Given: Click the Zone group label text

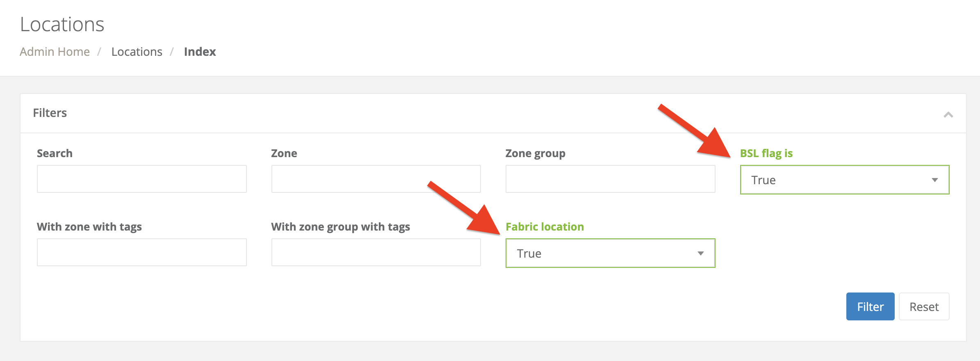Looking at the screenshot, I should (x=535, y=153).
